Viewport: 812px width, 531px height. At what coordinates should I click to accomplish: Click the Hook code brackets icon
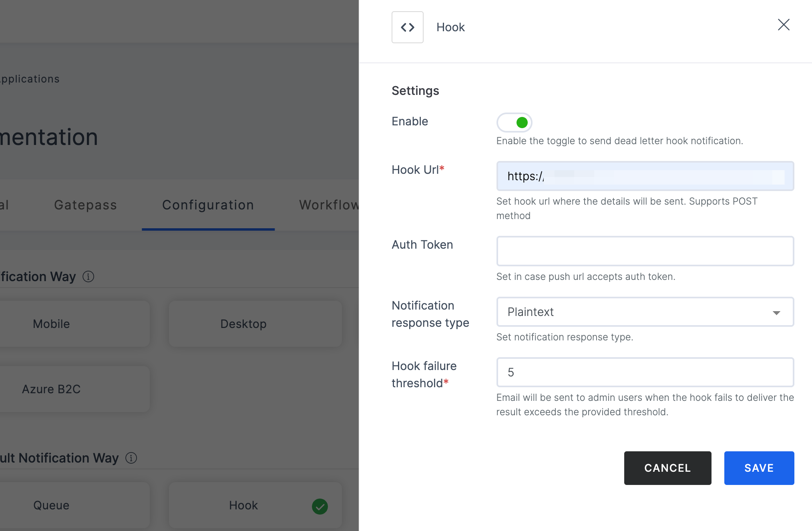coord(407,27)
